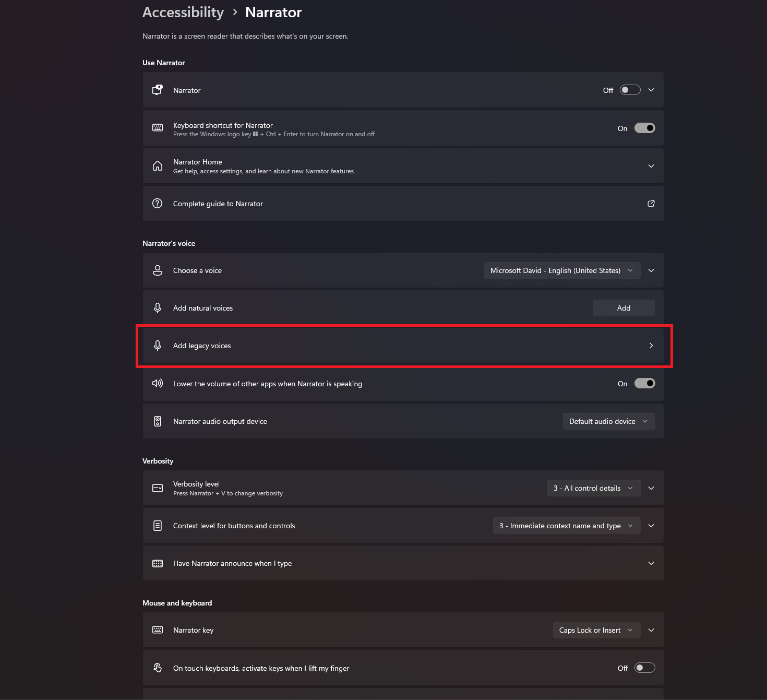The height and width of the screenshot is (700, 767).
Task: Expand the Have Narrator announce when I type section
Action: pos(651,563)
